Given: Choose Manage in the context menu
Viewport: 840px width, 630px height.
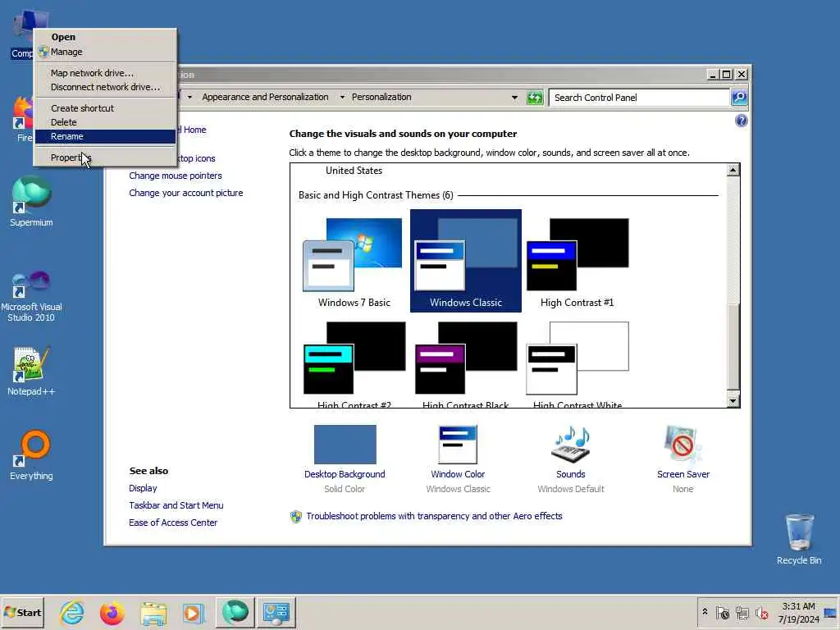Looking at the screenshot, I should pyautogui.click(x=106, y=52).
